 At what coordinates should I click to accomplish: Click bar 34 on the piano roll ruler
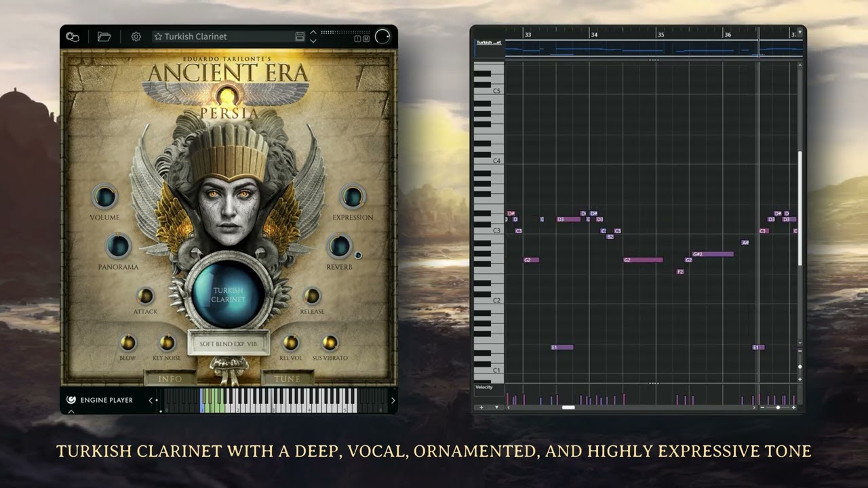(x=594, y=35)
